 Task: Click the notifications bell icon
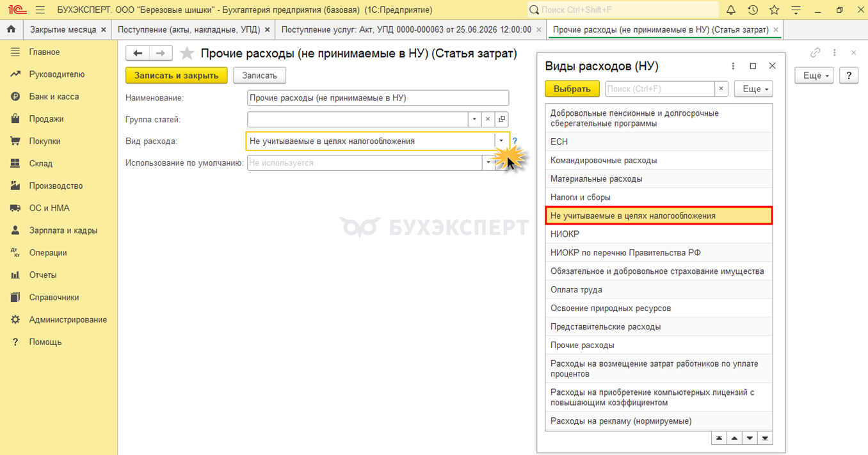click(731, 10)
